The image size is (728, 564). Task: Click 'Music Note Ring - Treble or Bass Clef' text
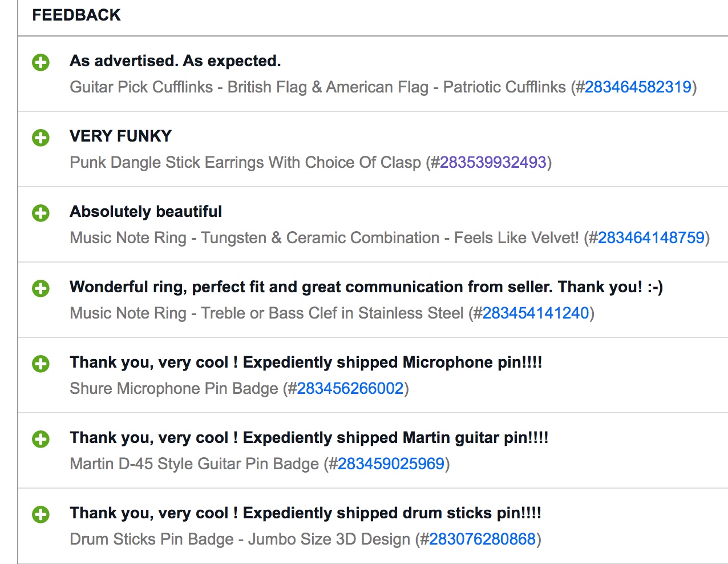[266, 313]
